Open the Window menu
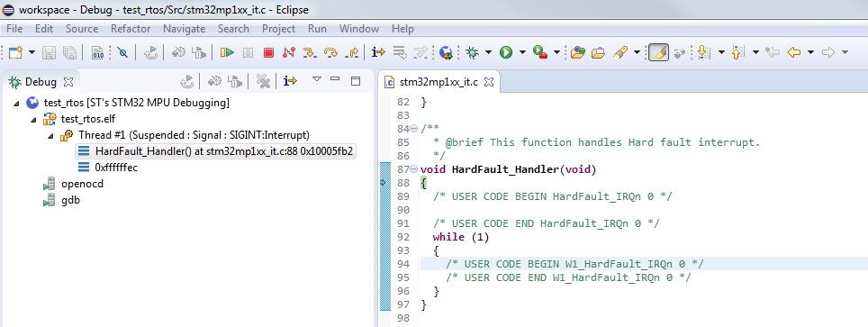Image resolution: width=868 pixels, height=327 pixels. point(359,29)
